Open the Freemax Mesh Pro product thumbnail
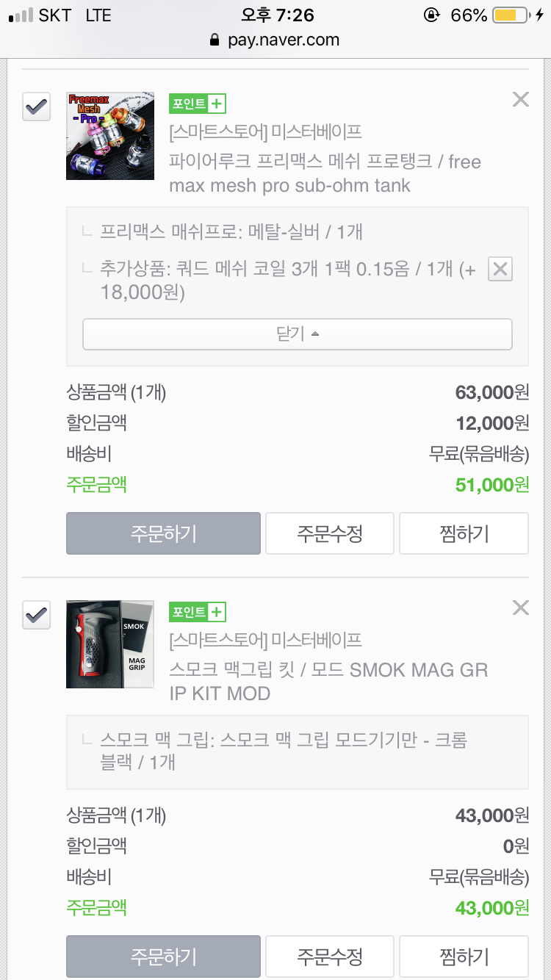The image size is (551, 980). (x=110, y=136)
